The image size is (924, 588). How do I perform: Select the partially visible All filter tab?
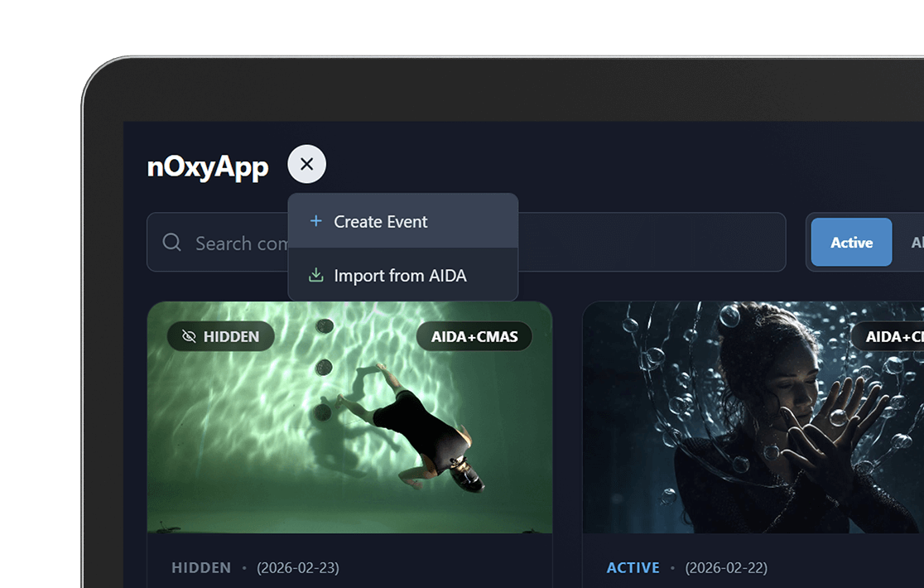coord(916,243)
